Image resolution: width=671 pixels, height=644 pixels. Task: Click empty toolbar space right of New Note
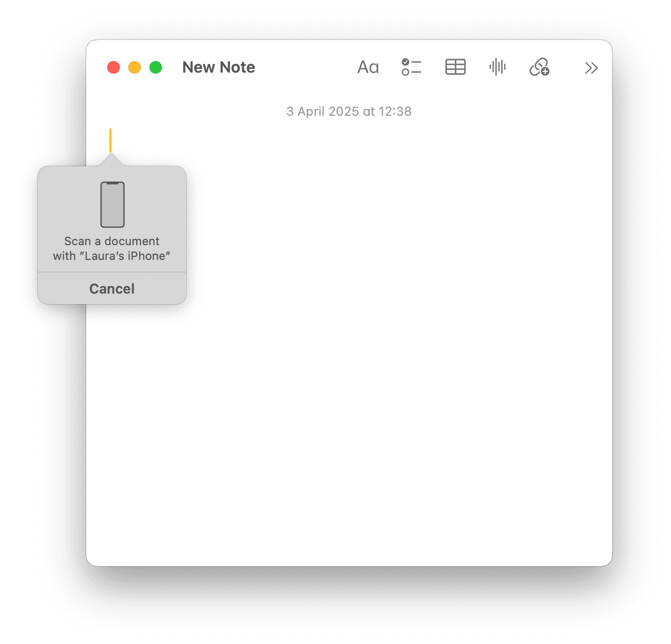pyautogui.click(x=305, y=67)
